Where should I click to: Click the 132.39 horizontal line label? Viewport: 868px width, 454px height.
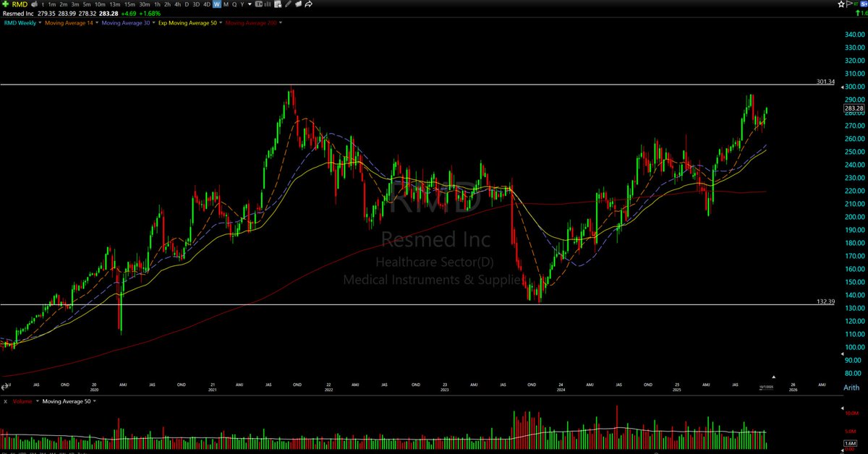click(826, 301)
